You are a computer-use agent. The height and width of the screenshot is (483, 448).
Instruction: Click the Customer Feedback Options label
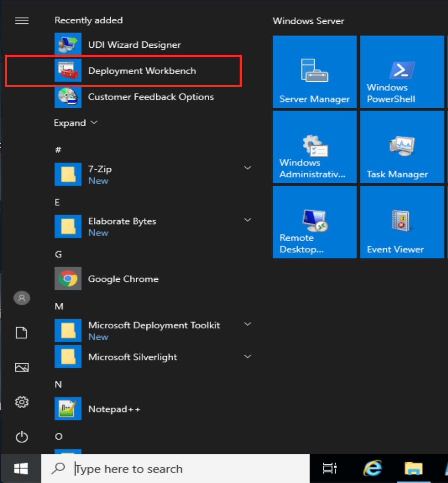[x=151, y=97]
